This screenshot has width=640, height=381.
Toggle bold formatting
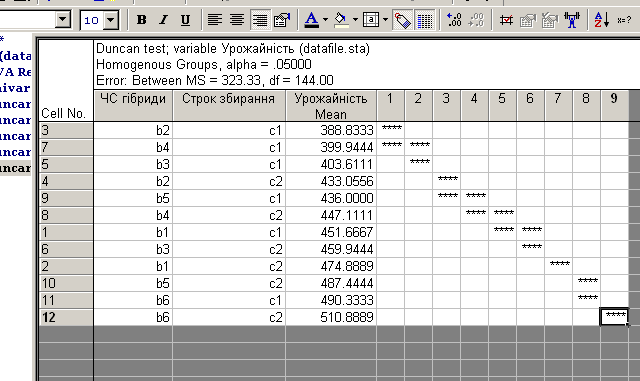coord(141,20)
